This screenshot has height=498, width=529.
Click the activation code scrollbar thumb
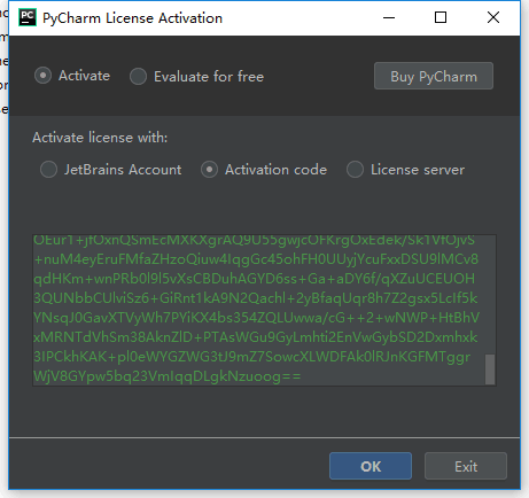pos(490,369)
